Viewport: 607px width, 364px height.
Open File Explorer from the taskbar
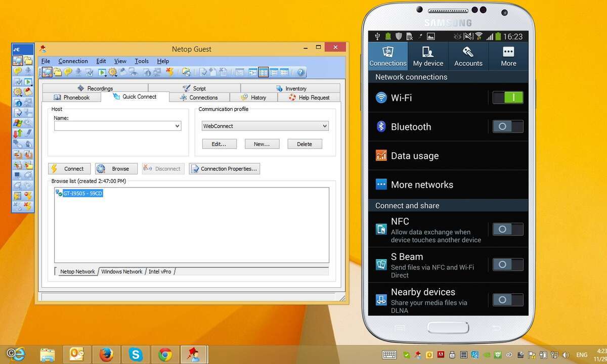(48, 355)
